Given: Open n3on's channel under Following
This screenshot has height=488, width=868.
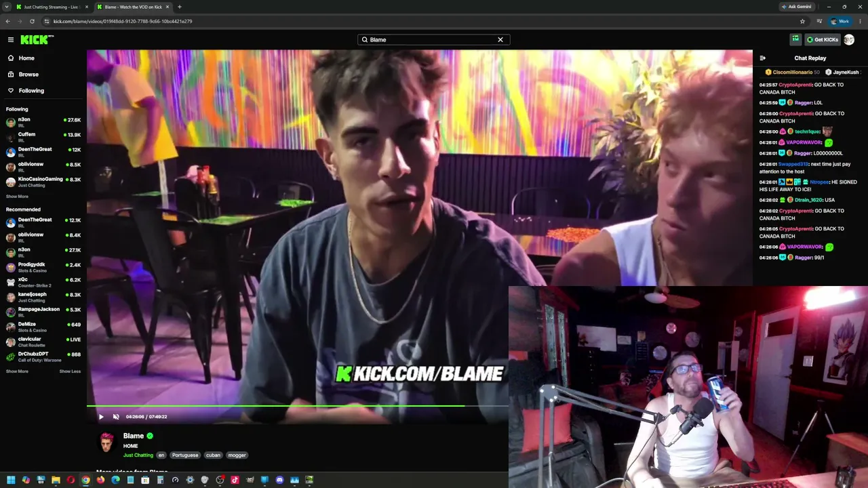Looking at the screenshot, I should [x=43, y=122].
